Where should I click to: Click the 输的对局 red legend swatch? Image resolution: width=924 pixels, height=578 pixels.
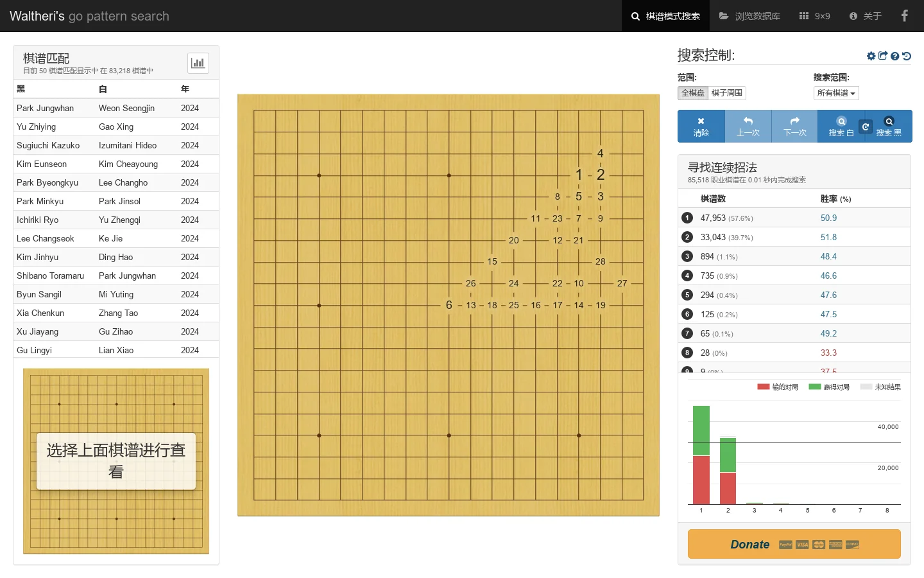[763, 387]
